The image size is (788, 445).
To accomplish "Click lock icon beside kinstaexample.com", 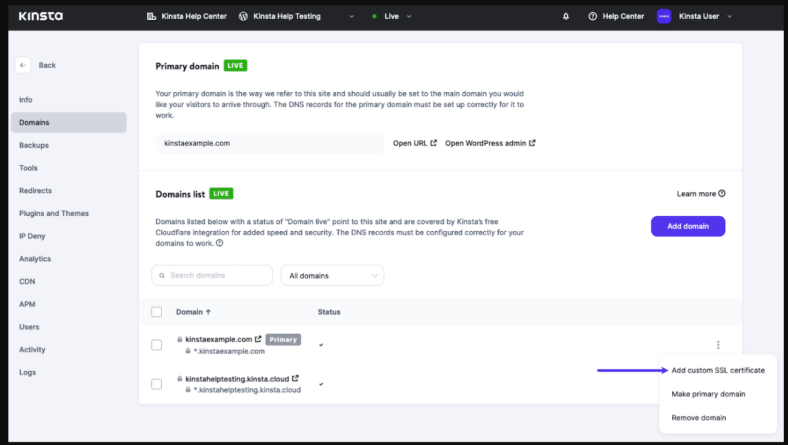I will point(179,339).
